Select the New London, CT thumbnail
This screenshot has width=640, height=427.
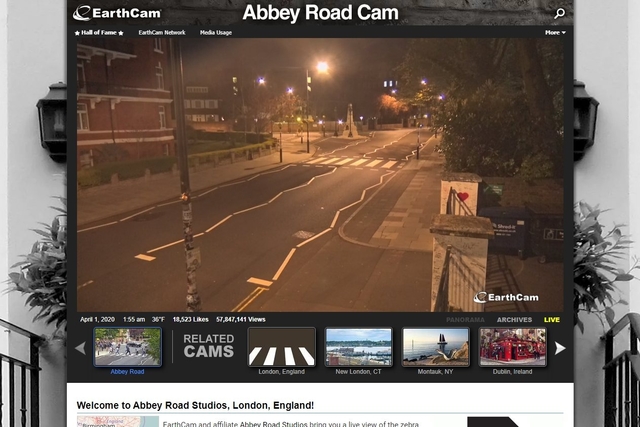click(x=358, y=347)
